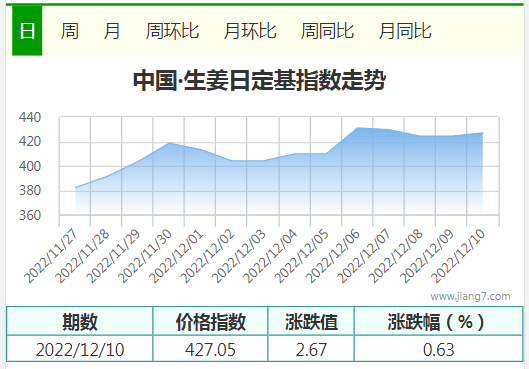Click the last chart data point for 2022/12/10
Image resolution: width=529 pixels, height=369 pixels.
482,133
